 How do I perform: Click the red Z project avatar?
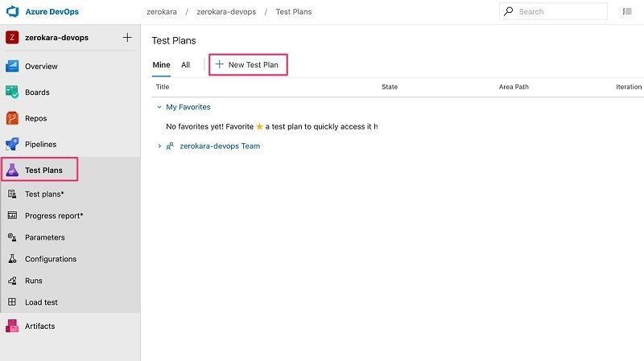point(12,37)
